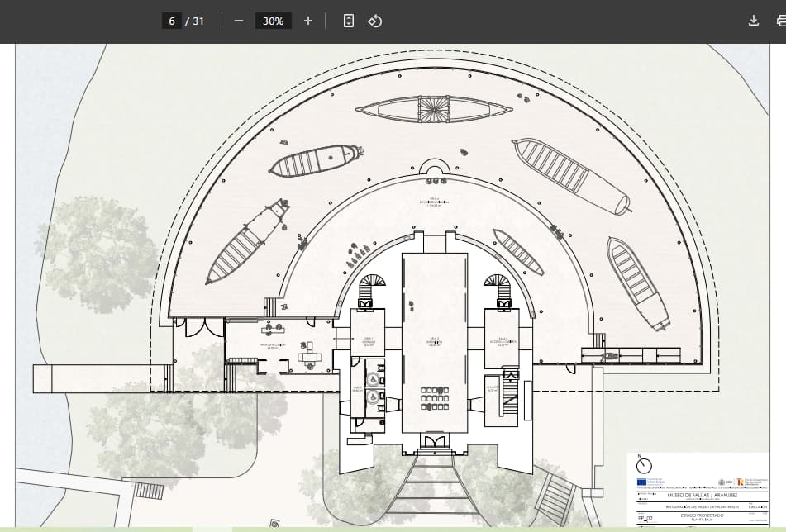Click the wheelchair accessible restroom symbol
786x532 pixels.
374,380
